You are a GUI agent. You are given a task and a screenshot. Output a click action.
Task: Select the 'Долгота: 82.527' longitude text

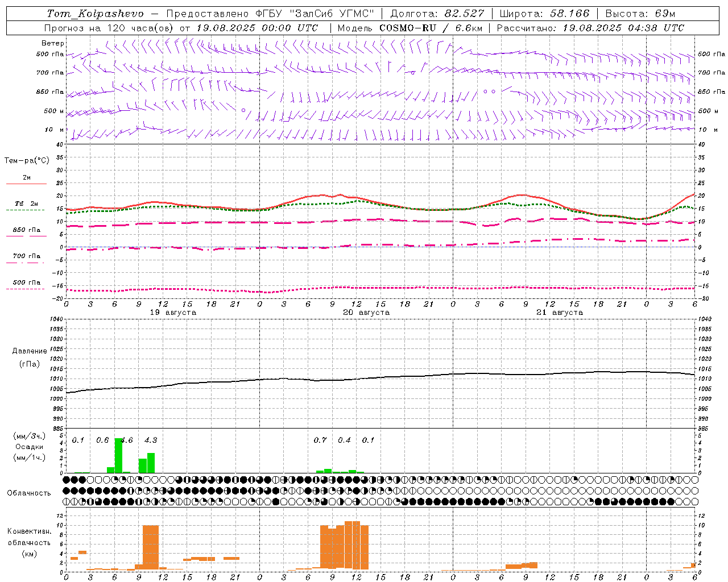click(x=437, y=14)
